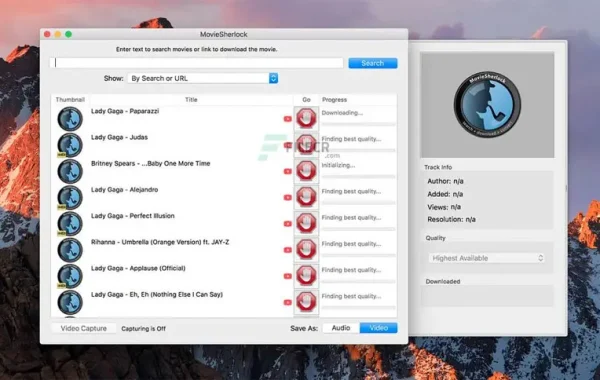Open YouTube link icon for Britney Spears row
Viewport: 600px width, 380px height.
[x=288, y=171]
